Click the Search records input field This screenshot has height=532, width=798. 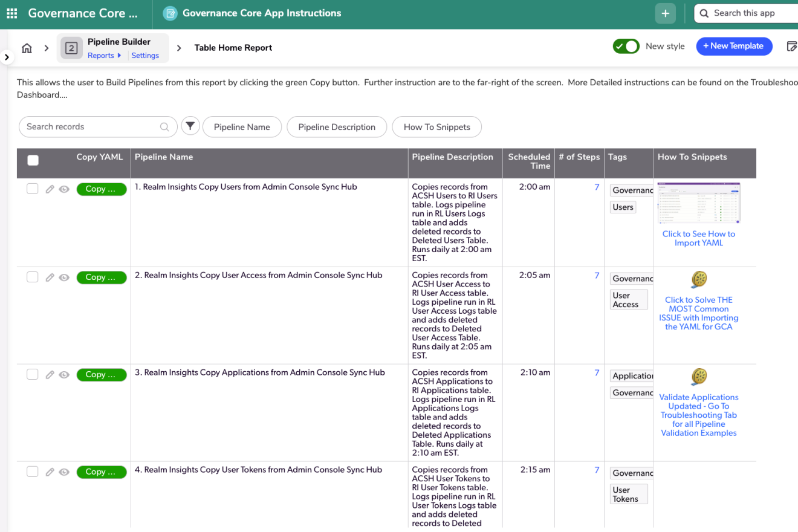(91, 126)
